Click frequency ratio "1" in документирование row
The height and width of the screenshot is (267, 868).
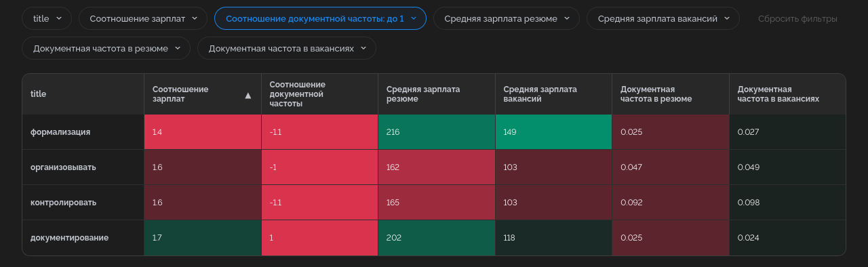tap(320, 238)
